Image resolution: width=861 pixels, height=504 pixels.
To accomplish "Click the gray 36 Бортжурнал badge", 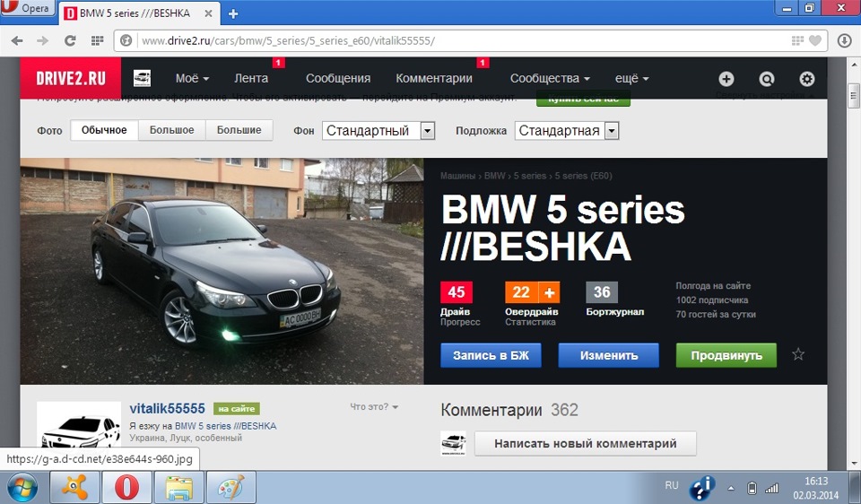I will pyautogui.click(x=602, y=292).
